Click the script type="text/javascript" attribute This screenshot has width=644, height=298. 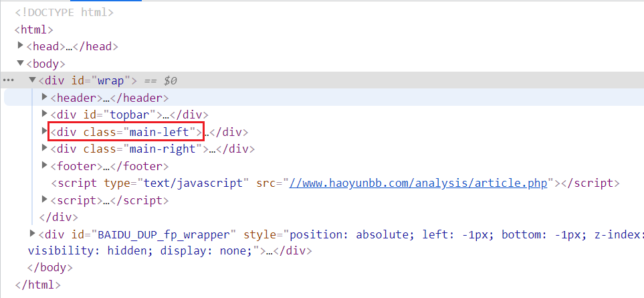click(x=177, y=183)
